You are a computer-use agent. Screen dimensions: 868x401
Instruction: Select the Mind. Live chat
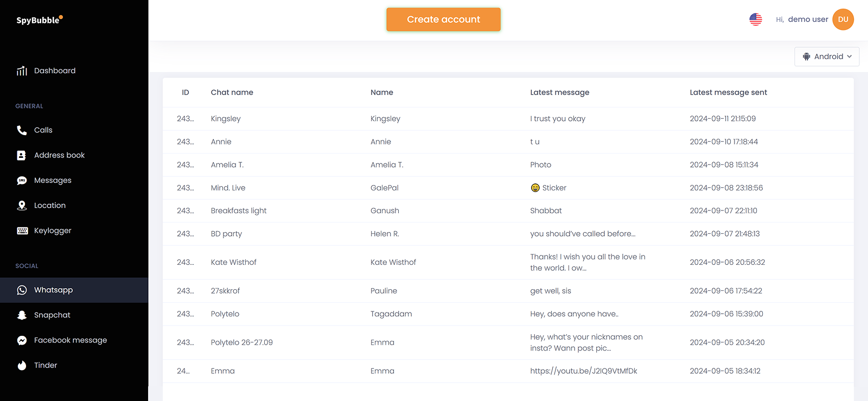[228, 188]
